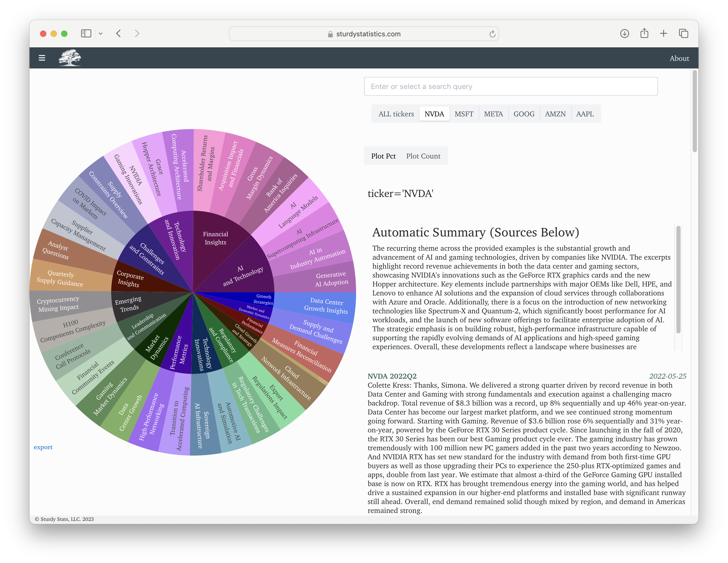This screenshot has height=563, width=728.
Task: Toggle the browser sidebar
Action: coord(86,33)
